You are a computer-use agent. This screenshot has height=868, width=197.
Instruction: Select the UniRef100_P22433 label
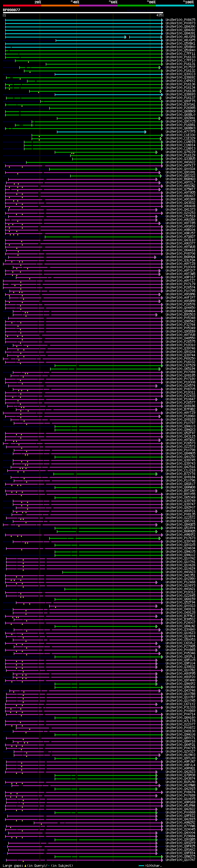[180, 396]
